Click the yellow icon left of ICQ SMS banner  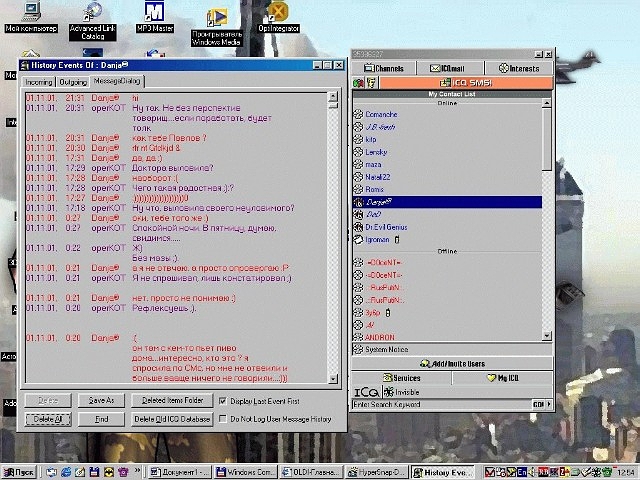[x=371, y=83]
